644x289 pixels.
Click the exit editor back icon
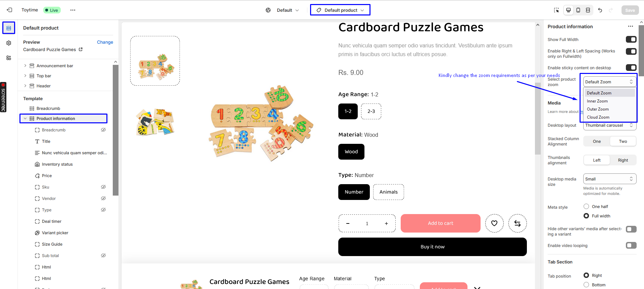(x=9, y=10)
